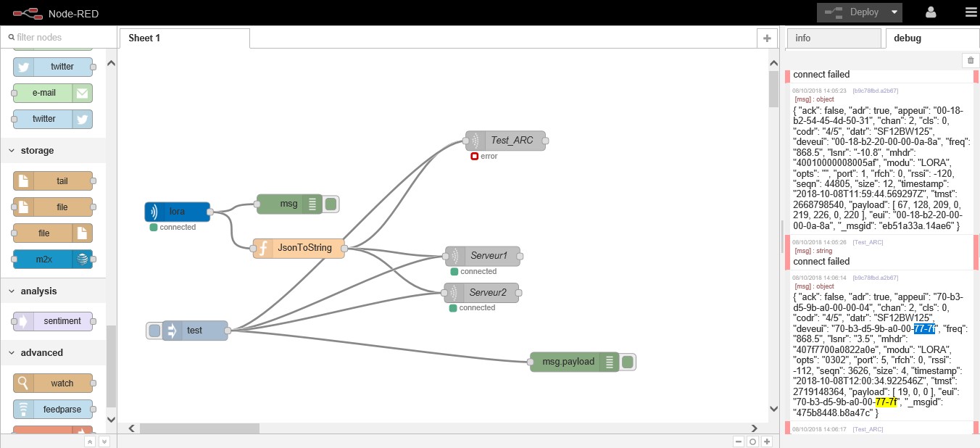Click the user account icon in header
This screenshot has width=980, height=448.
point(931,12)
